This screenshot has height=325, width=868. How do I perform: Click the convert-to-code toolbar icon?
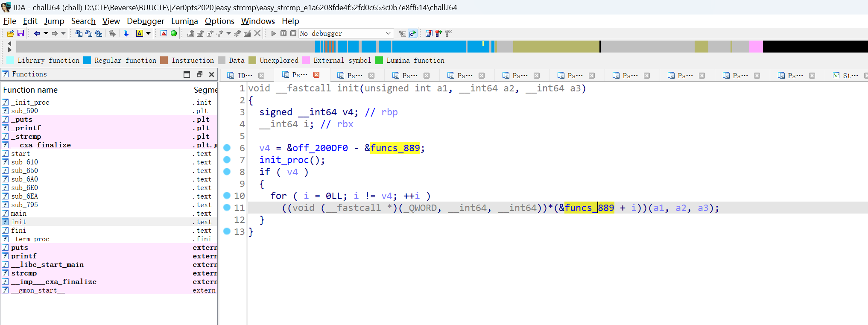point(190,33)
